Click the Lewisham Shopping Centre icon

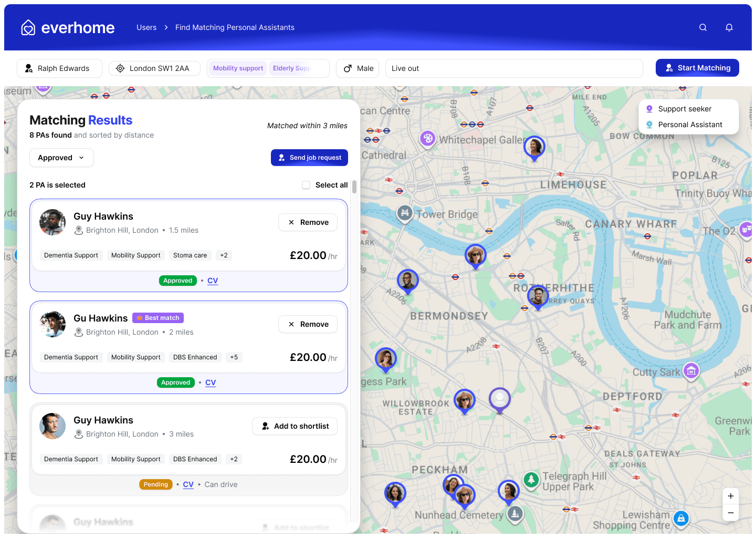click(681, 519)
